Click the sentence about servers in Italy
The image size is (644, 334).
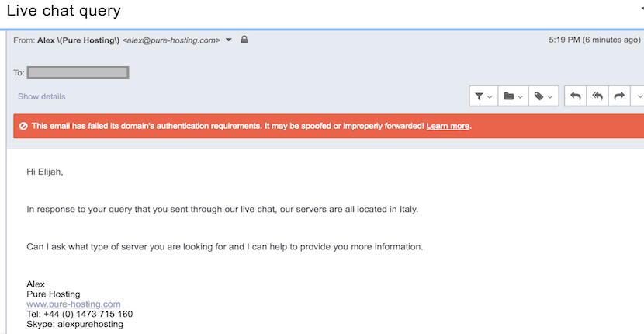click(222, 210)
